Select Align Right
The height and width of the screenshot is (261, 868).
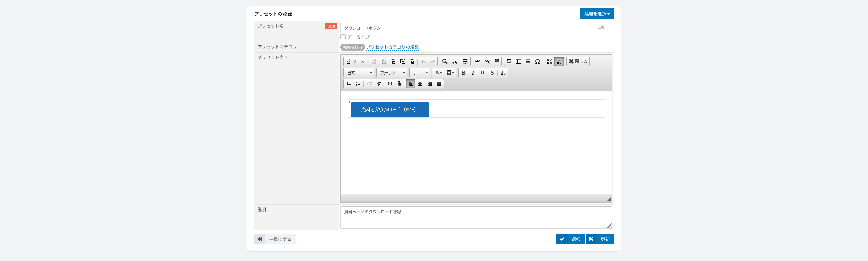coord(430,84)
